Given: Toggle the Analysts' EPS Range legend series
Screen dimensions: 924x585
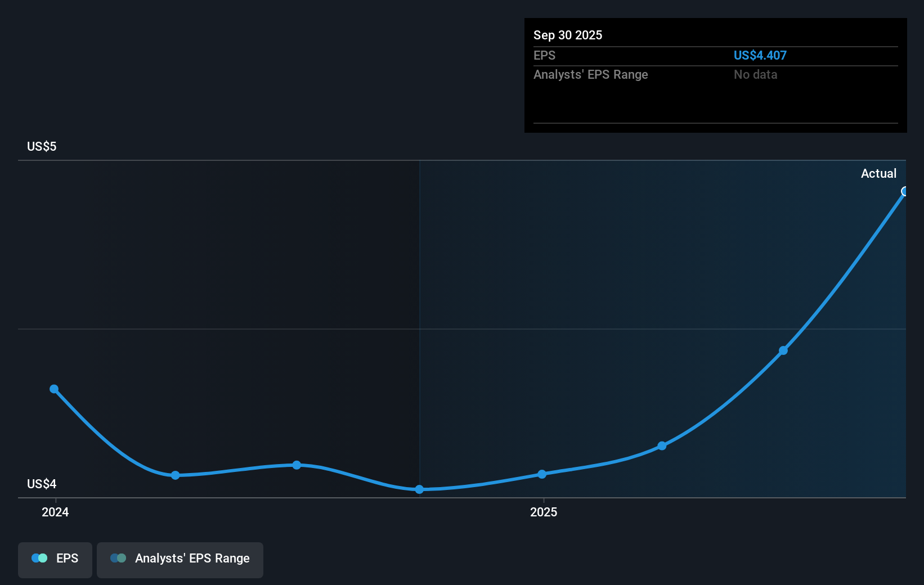Looking at the screenshot, I should click(x=180, y=560).
